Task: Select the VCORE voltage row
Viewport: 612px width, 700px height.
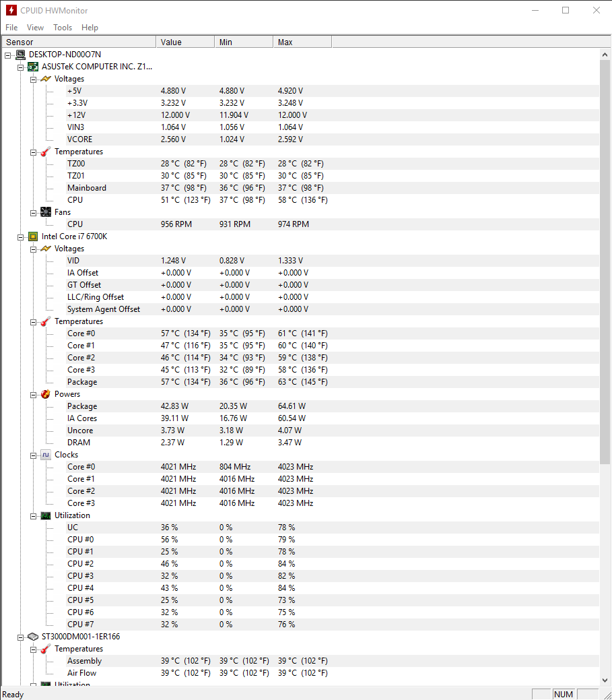Action: click(x=300, y=139)
